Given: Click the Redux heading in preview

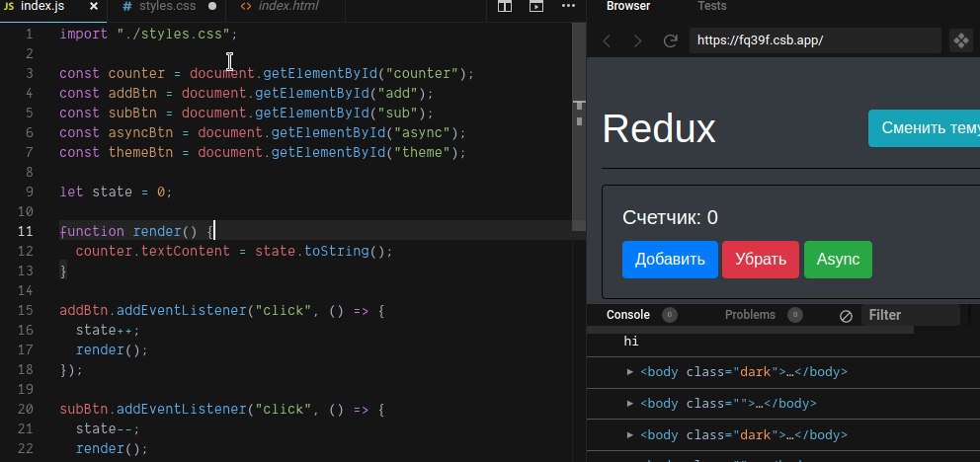Looking at the screenshot, I should coord(659,128).
